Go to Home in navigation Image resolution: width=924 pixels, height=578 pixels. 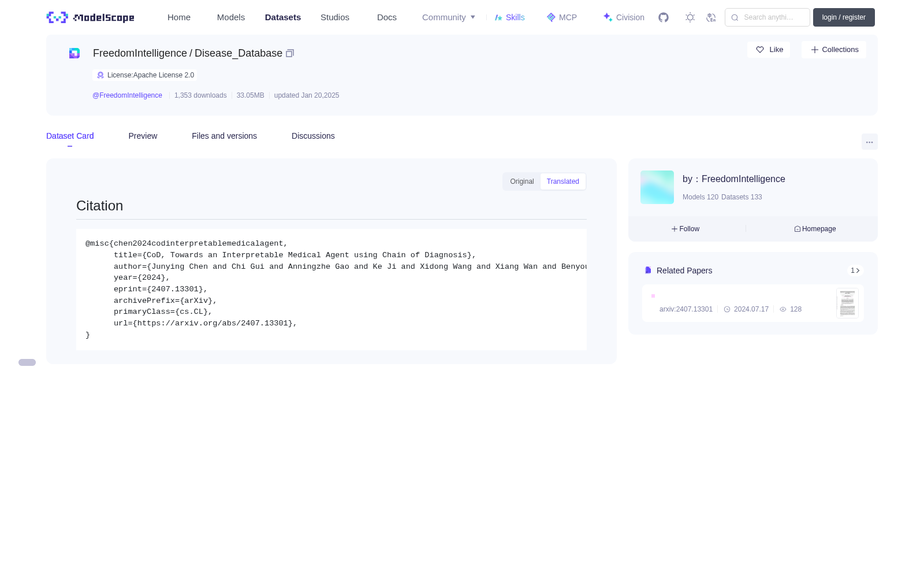(x=179, y=17)
